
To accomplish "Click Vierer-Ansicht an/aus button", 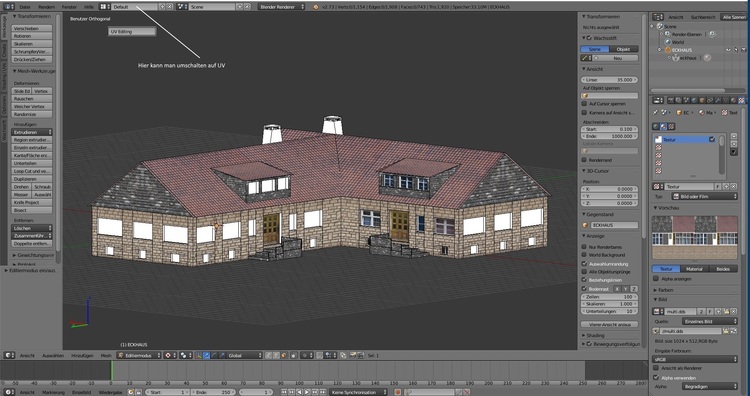I will [610, 324].
